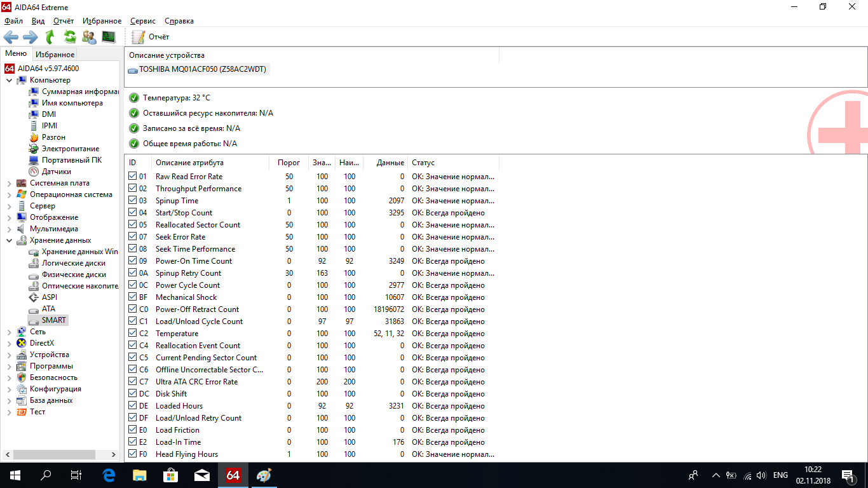Toggle the Ultra ATA CRC Error Rate checkbox
This screenshot has height=488, width=868.
132,381
